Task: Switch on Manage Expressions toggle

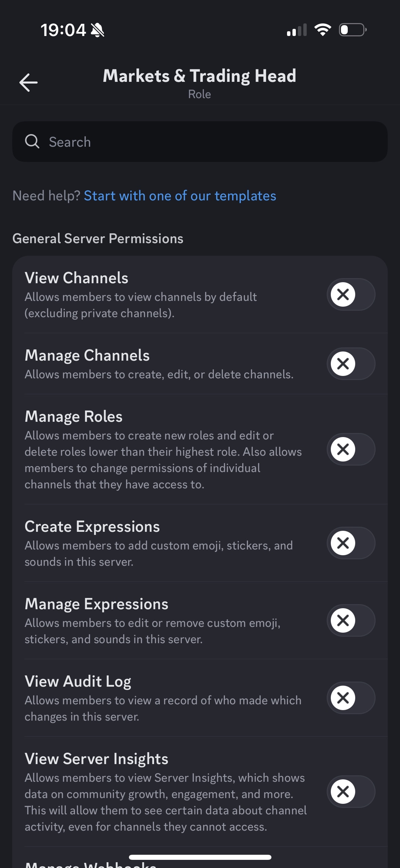Action: tap(351, 620)
